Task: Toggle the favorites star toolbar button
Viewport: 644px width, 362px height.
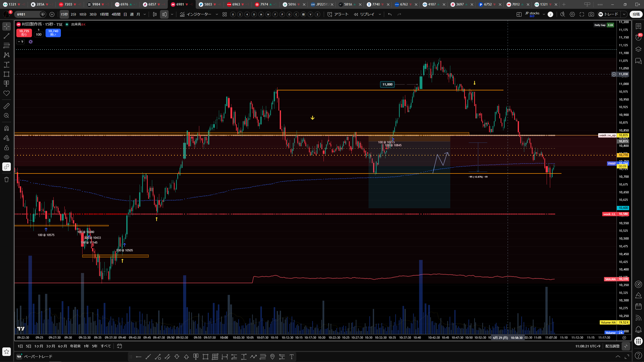Action: coord(7,351)
